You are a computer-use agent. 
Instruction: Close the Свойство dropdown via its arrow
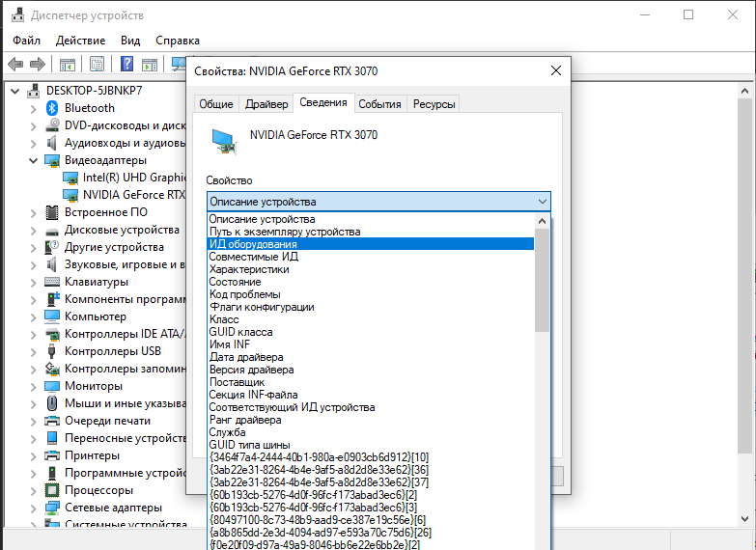(541, 202)
